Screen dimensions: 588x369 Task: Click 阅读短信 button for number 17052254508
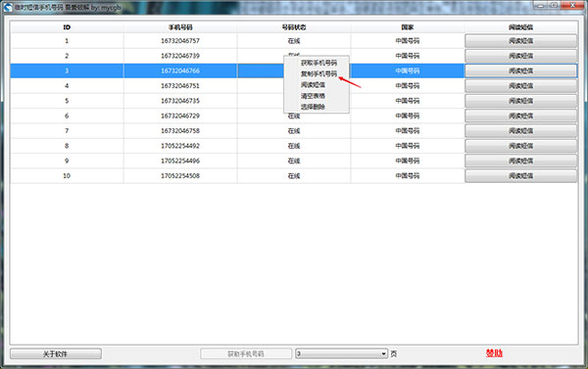pyautogui.click(x=521, y=176)
